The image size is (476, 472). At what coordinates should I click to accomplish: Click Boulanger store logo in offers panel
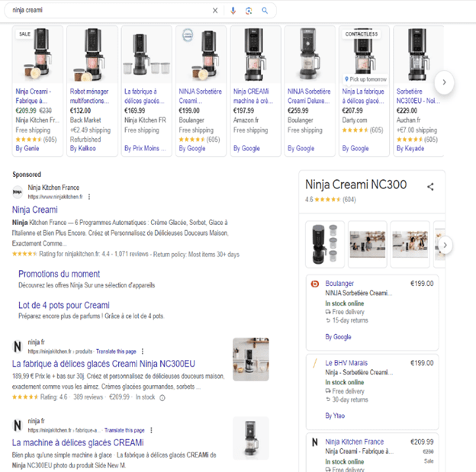pos(315,284)
